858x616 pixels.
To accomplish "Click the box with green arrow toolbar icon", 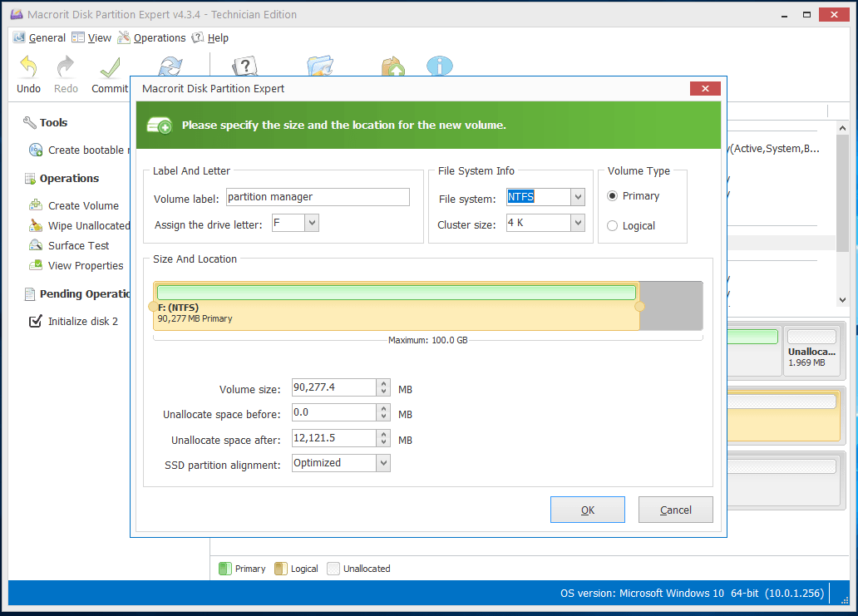I will (x=393, y=67).
